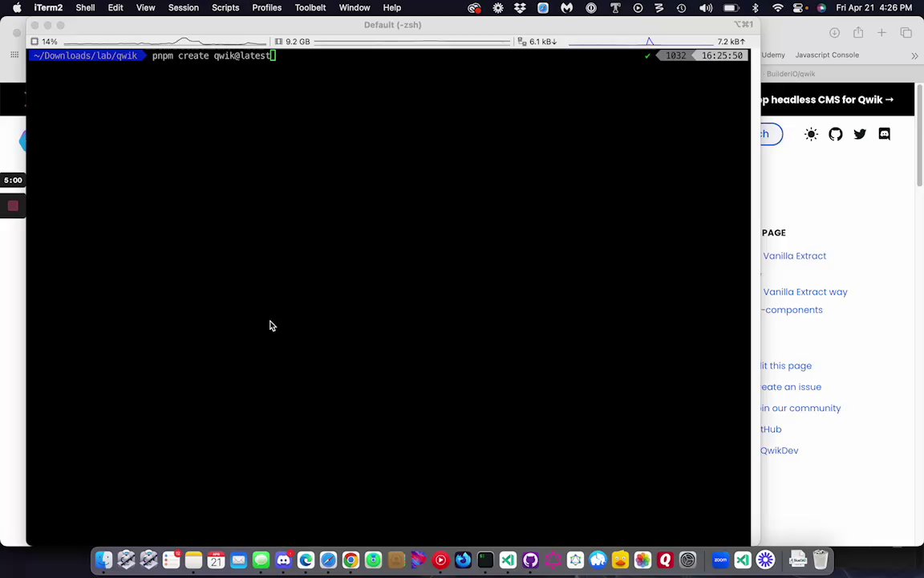Open Control Center in menu bar

click(x=799, y=8)
